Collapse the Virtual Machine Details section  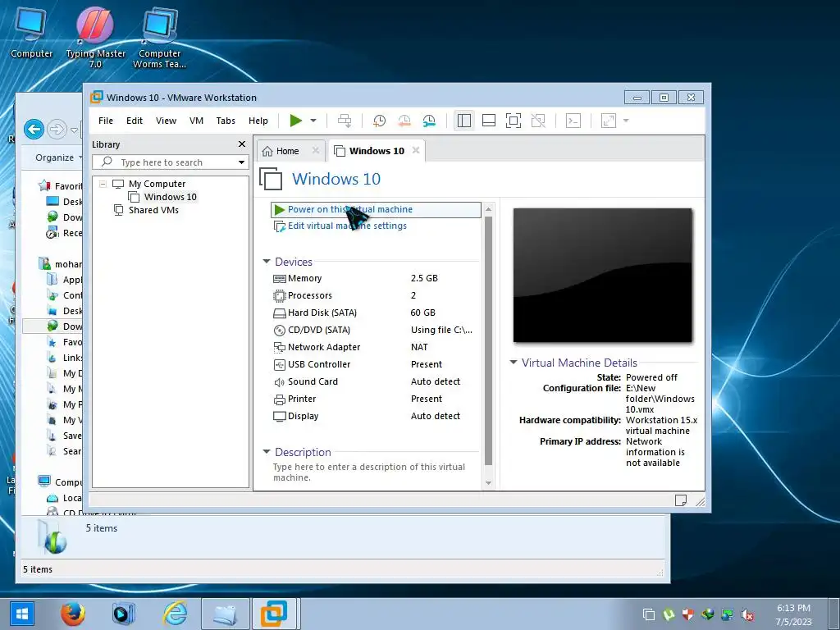(x=514, y=363)
